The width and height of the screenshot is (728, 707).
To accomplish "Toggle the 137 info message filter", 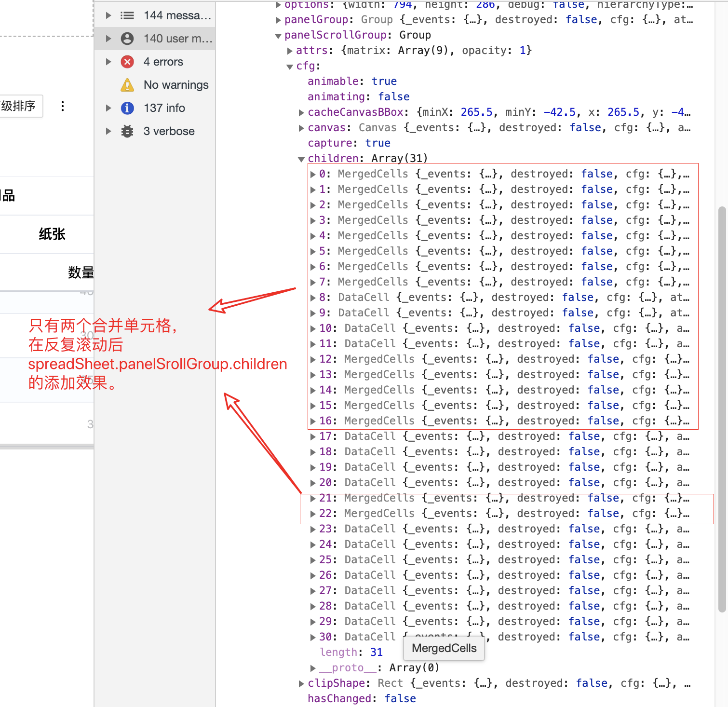I will [164, 108].
